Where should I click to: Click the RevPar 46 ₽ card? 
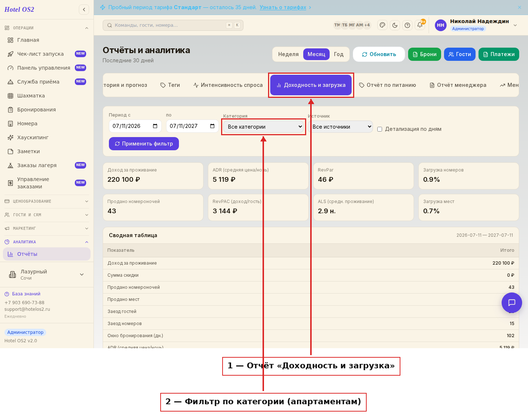pyautogui.click(x=363, y=176)
